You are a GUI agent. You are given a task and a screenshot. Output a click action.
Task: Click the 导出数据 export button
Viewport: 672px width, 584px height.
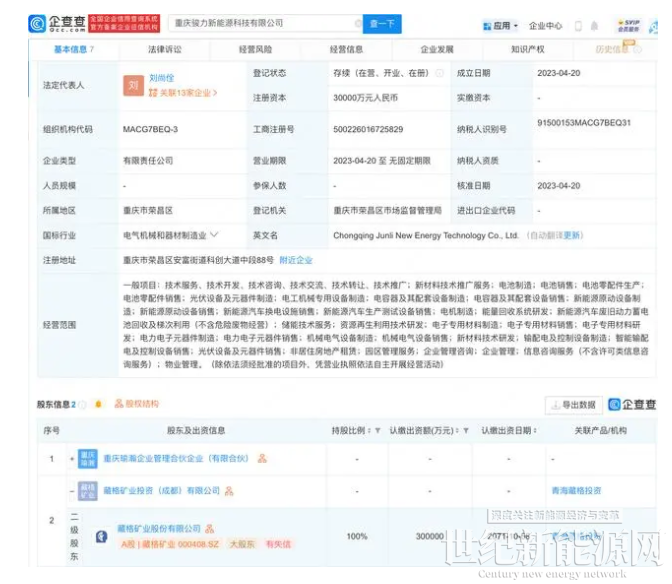coord(573,405)
